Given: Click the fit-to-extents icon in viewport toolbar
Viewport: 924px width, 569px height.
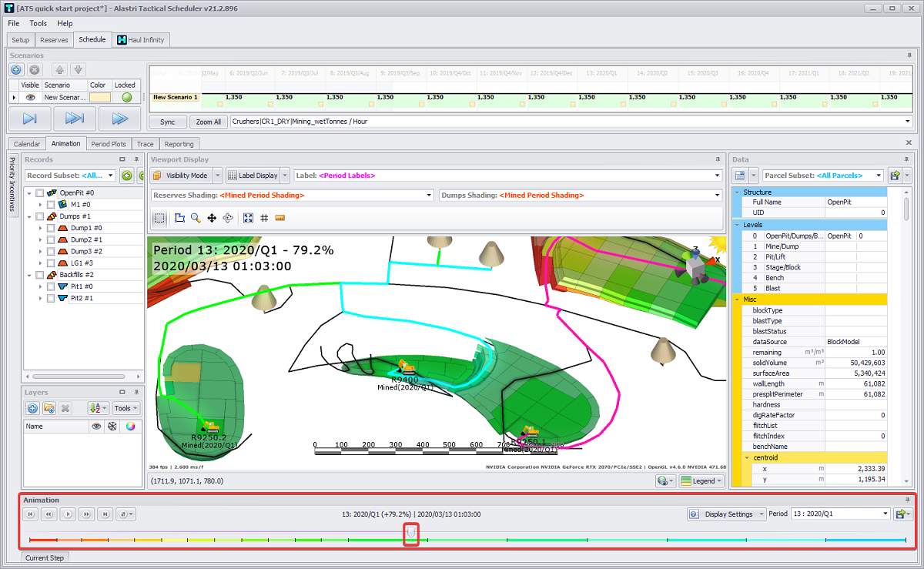Looking at the screenshot, I should (x=248, y=218).
